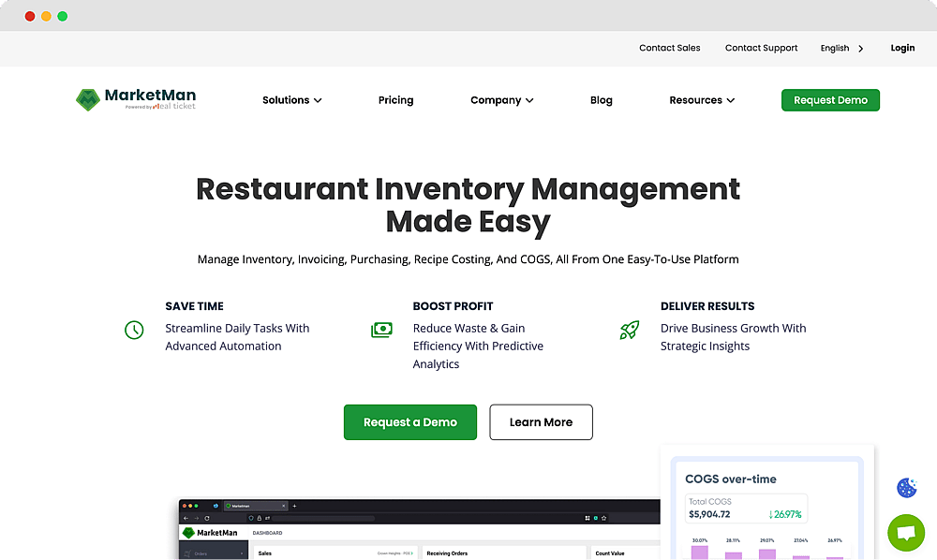Click Contact Sales link
The height and width of the screenshot is (560, 937).
(669, 48)
